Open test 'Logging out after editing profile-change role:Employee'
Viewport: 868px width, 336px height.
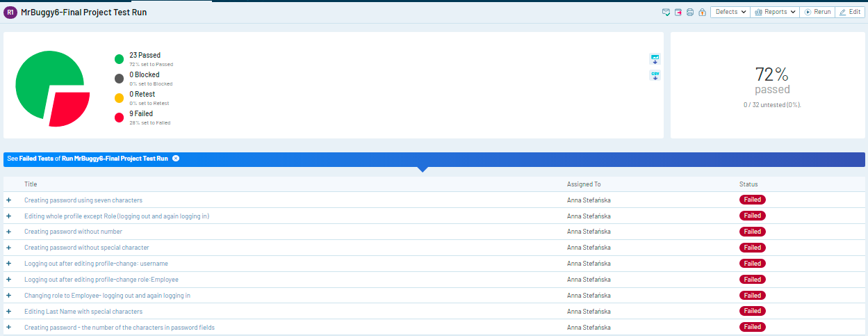click(x=101, y=280)
